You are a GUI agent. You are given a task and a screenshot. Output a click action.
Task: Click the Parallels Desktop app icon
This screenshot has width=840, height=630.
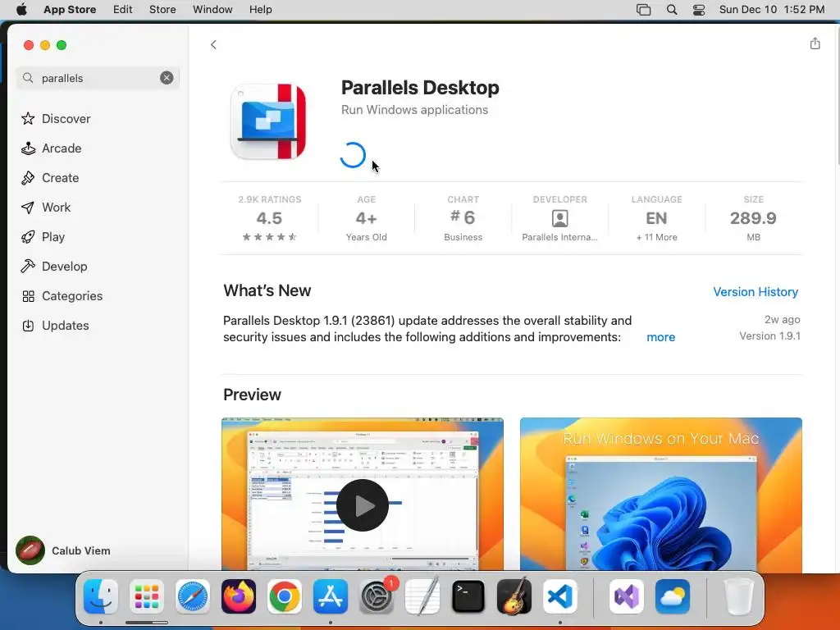(x=268, y=121)
